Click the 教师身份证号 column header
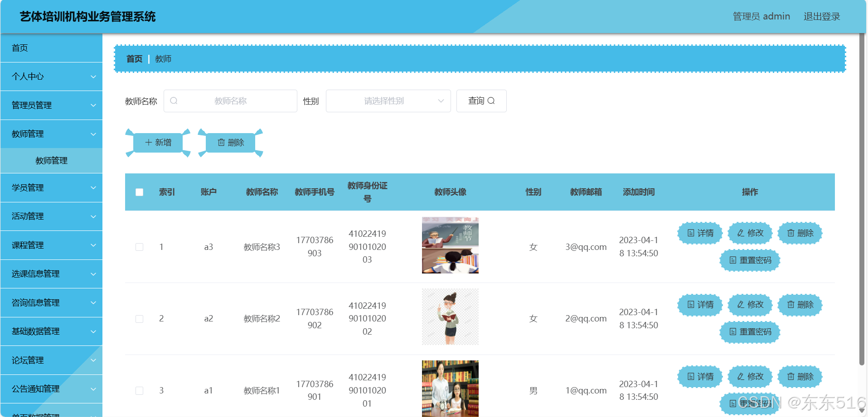This screenshot has width=868, height=417. [367, 192]
